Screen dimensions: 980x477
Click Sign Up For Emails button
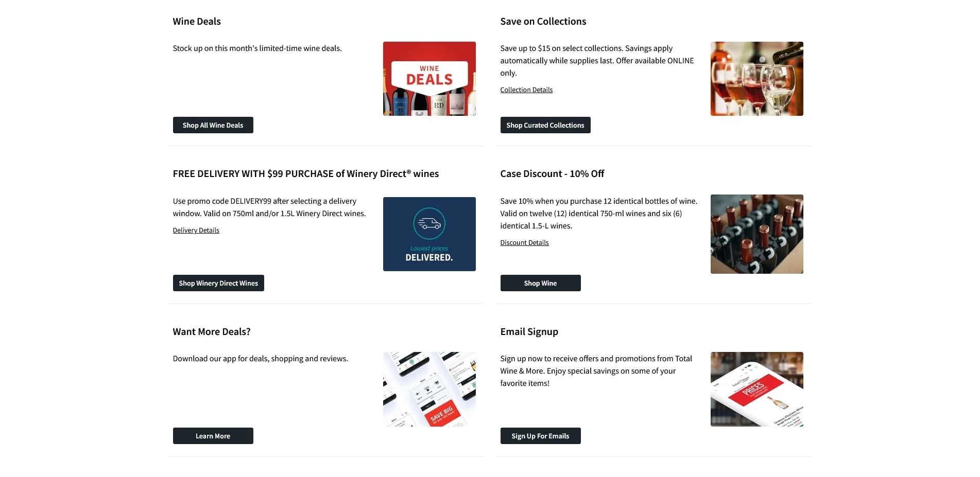point(540,436)
